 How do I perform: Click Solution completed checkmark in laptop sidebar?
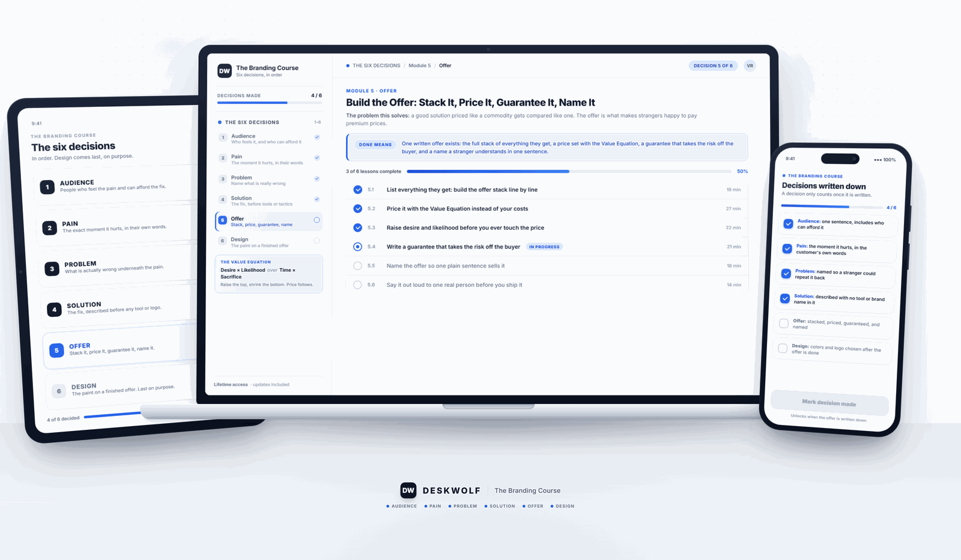point(317,199)
